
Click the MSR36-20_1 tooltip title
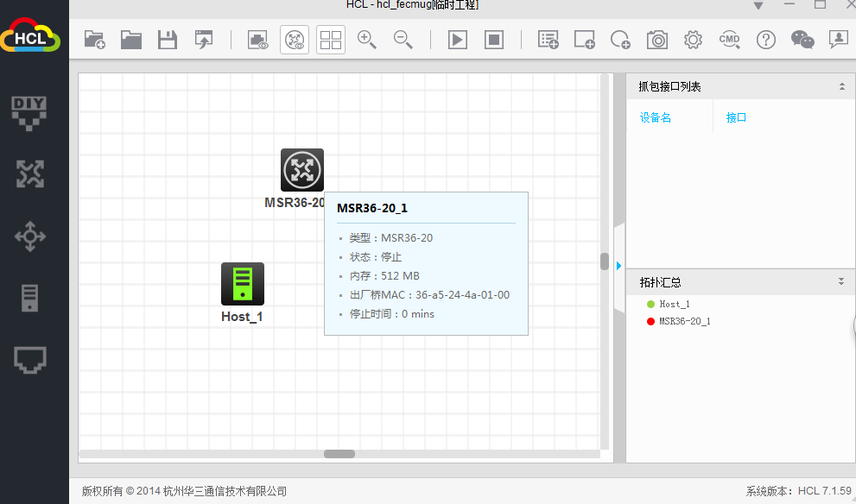coord(372,208)
